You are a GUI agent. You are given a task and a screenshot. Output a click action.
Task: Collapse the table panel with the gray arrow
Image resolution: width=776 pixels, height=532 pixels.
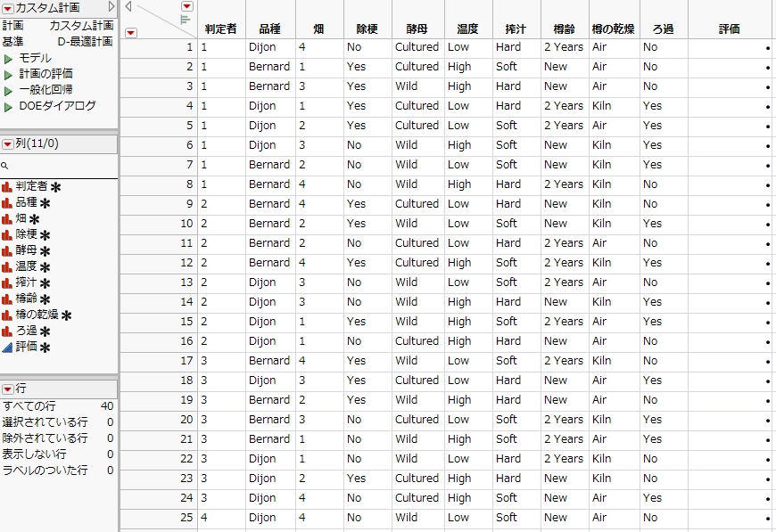tap(111, 6)
